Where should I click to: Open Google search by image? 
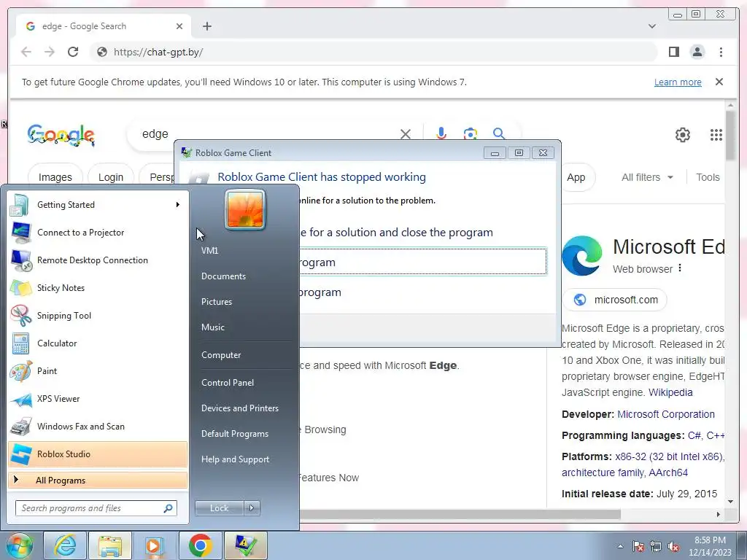pos(471,134)
